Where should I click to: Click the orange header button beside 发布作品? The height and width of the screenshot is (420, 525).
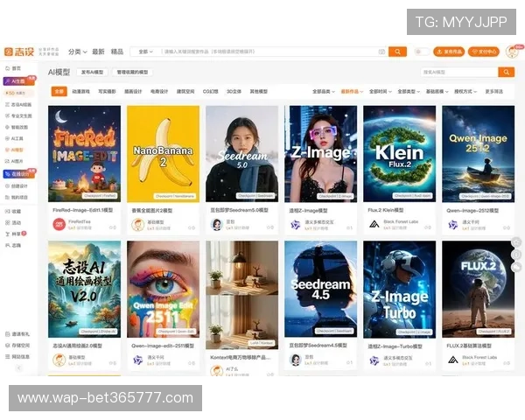pyautogui.click(x=484, y=52)
